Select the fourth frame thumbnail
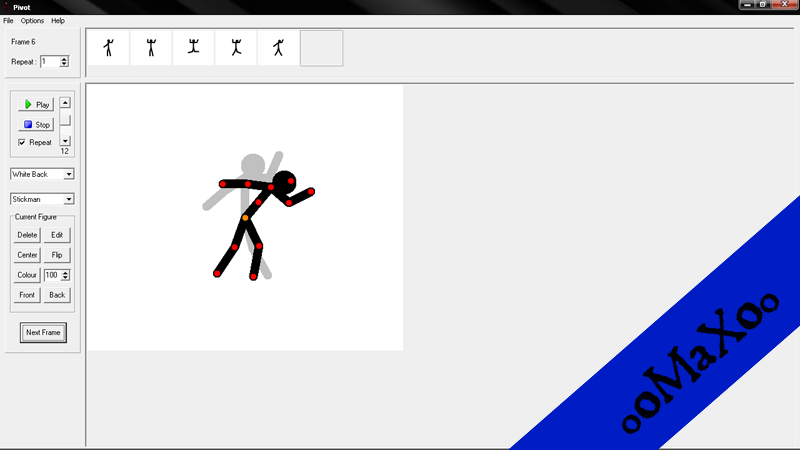 tap(236, 48)
